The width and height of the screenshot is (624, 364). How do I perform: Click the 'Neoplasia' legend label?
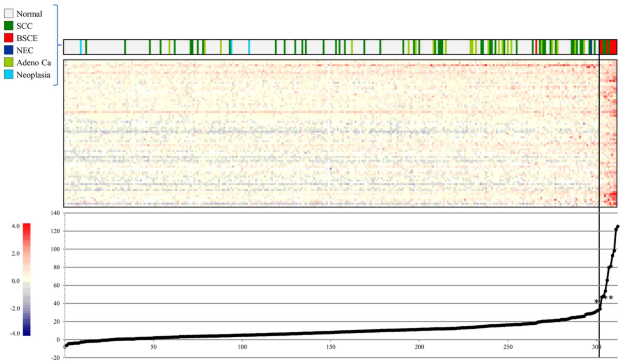coord(33,75)
